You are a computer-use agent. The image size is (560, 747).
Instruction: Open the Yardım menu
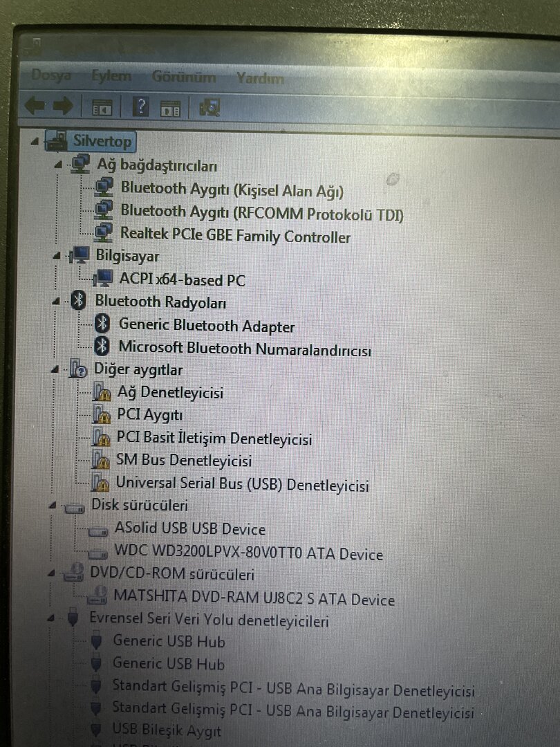tap(260, 77)
